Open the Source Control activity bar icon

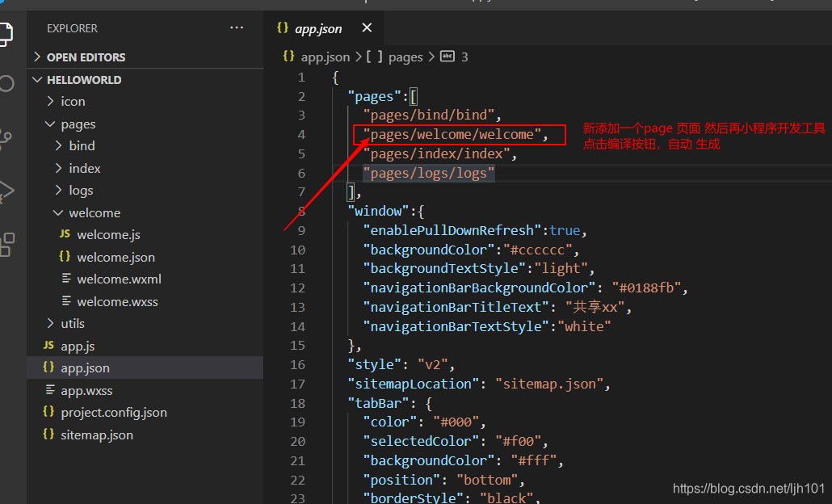5,139
